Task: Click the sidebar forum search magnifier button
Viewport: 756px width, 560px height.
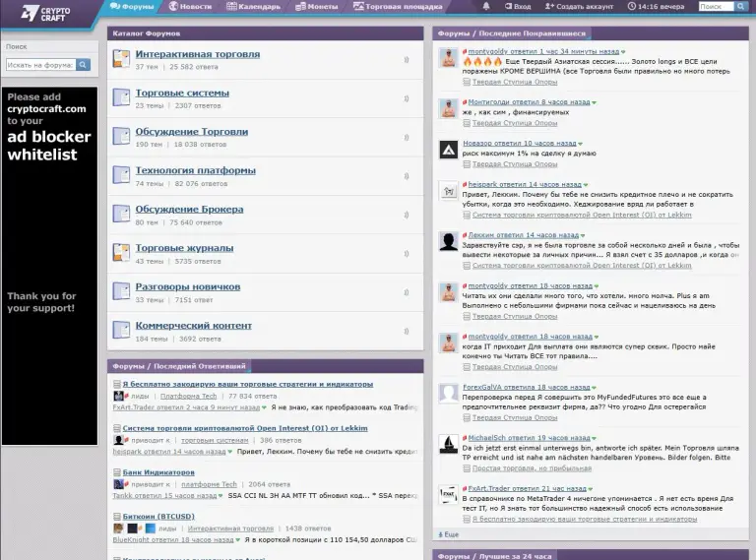Action: [83, 65]
